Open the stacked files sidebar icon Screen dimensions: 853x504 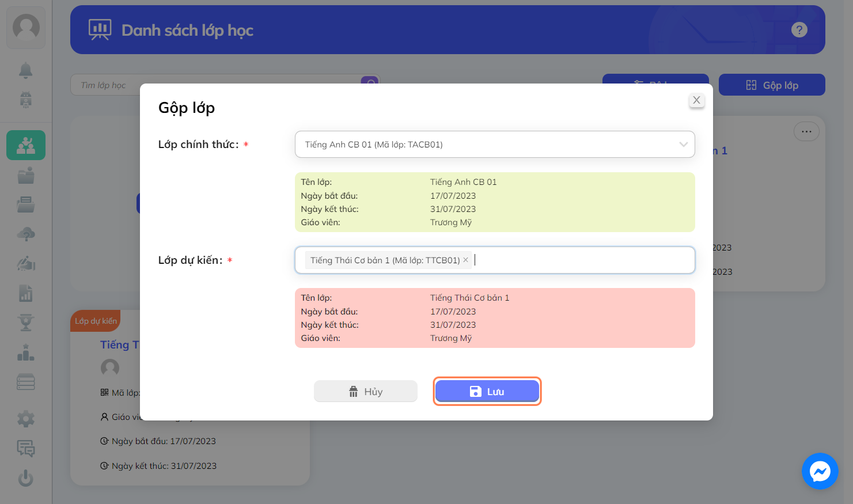pyautogui.click(x=26, y=204)
